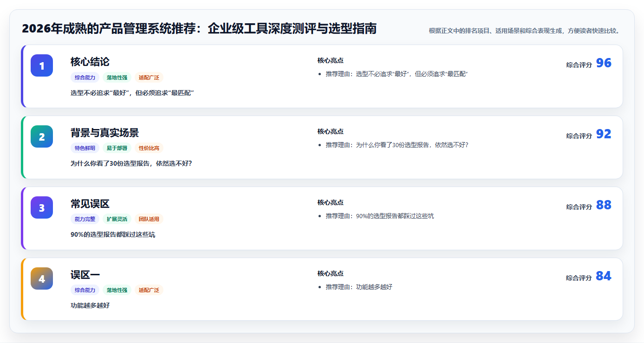
Task: Click the rank 4 number badge
Action: click(42, 278)
